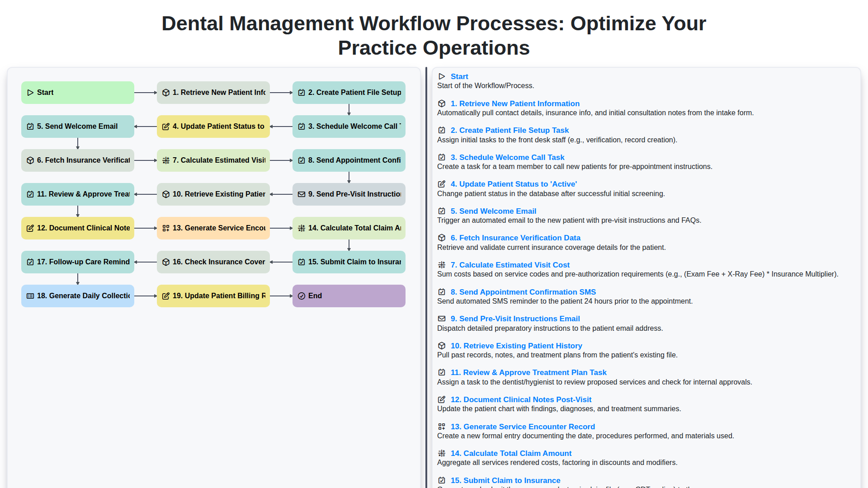
Task: Click the play icon on the Start node
Action: [x=31, y=92]
